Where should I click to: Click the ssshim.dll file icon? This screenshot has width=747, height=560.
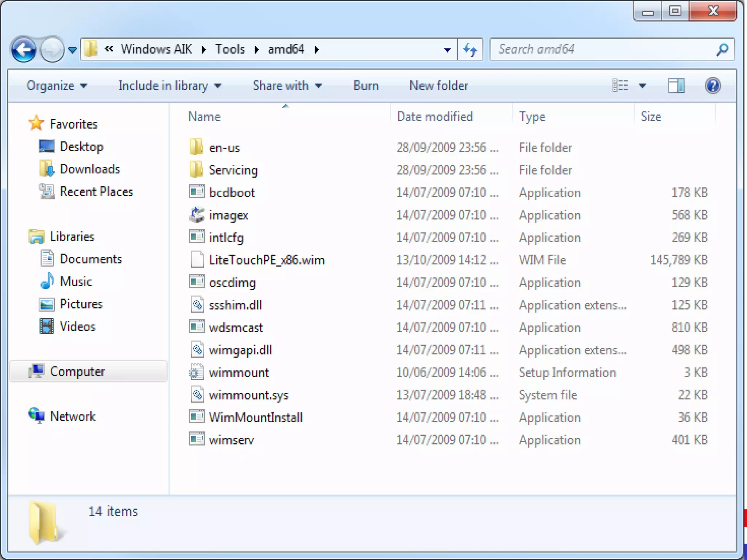click(x=197, y=304)
